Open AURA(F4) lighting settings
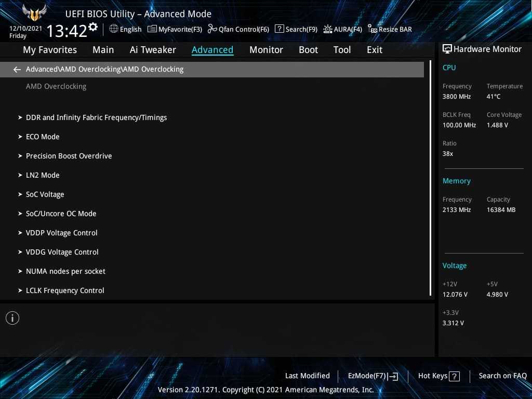The image size is (532, 399). pos(342,29)
